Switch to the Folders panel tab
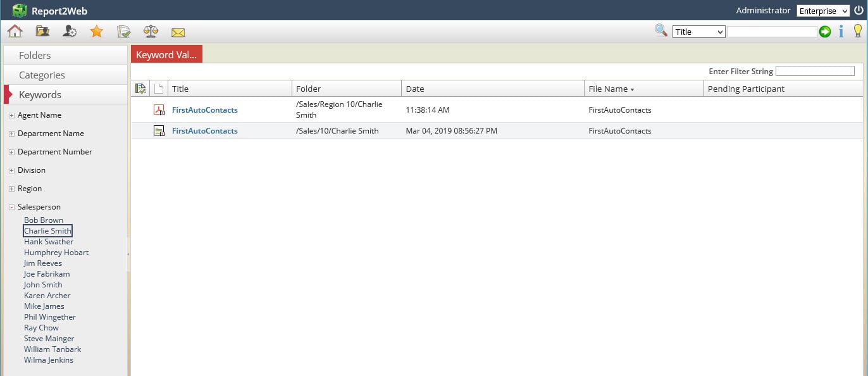Screen dimensions: 868x376 pos(35,55)
